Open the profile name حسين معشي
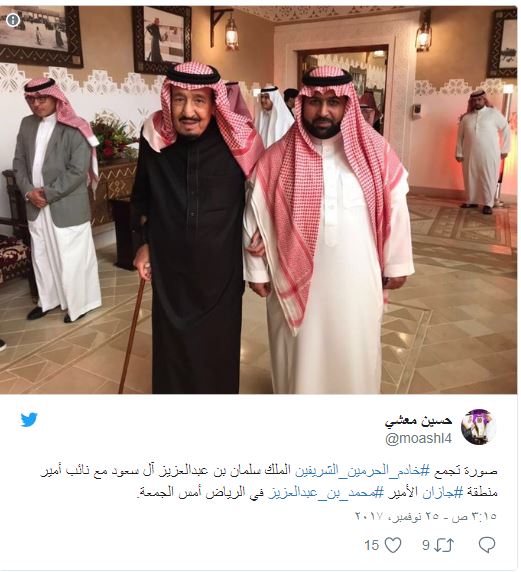The height and width of the screenshot is (572, 521). pyautogui.click(x=418, y=421)
